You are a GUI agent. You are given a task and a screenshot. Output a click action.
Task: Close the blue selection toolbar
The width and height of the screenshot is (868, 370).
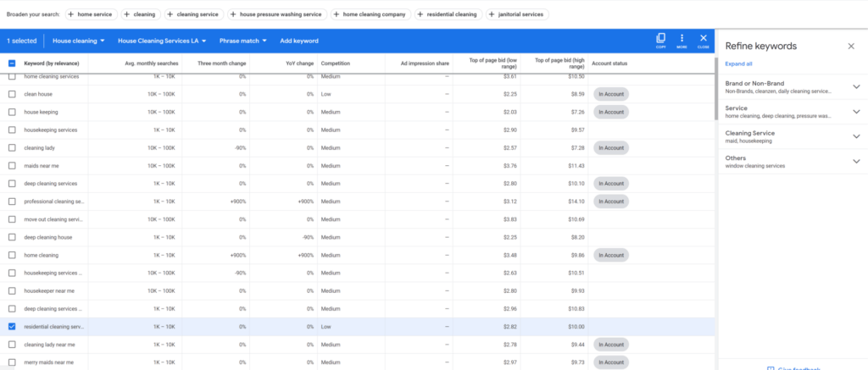click(x=703, y=41)
